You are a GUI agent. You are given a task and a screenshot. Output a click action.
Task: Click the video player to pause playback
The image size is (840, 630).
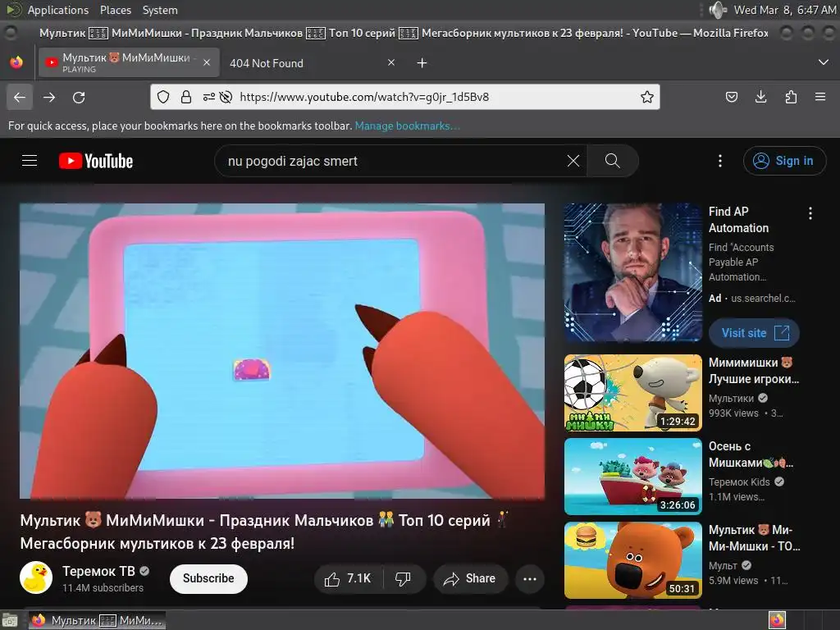pos(282,351)
